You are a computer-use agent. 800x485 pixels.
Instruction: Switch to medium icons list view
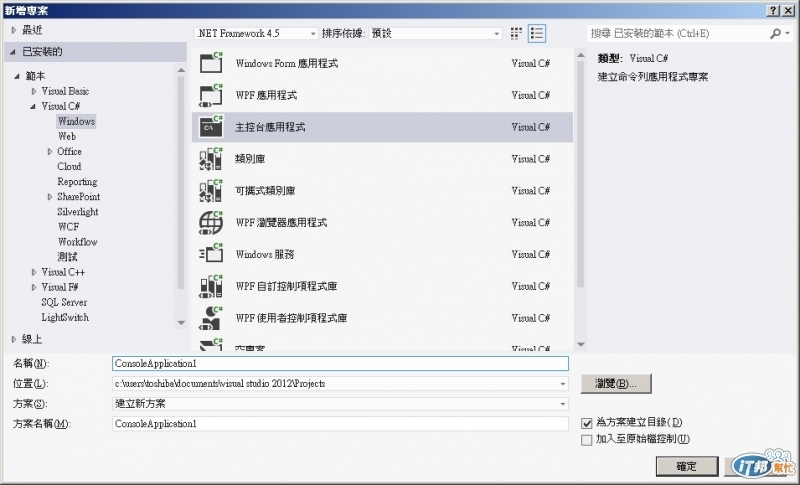pos(537,34)
